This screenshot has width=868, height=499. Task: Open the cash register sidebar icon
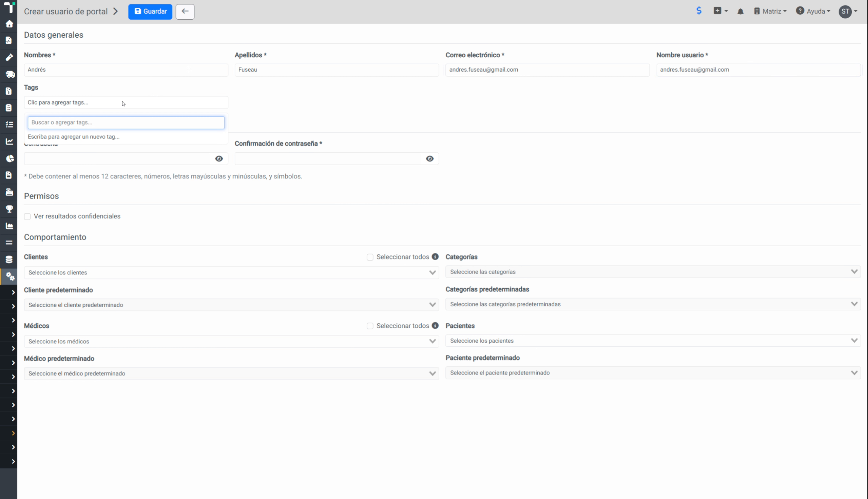(x=9, y=192)
